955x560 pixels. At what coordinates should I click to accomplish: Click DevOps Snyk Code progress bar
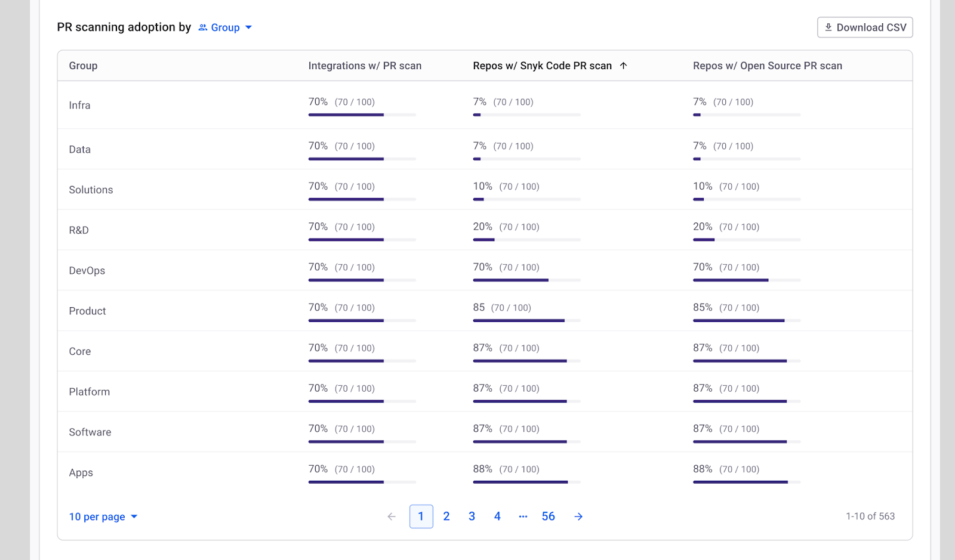point(526,280)
